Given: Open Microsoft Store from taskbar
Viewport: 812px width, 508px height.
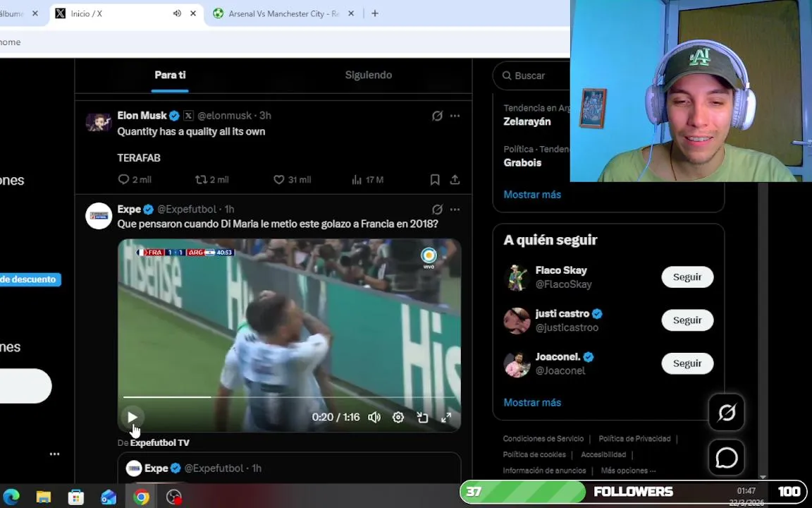Looking at the screenshot, I should click(x=76, y=497).
